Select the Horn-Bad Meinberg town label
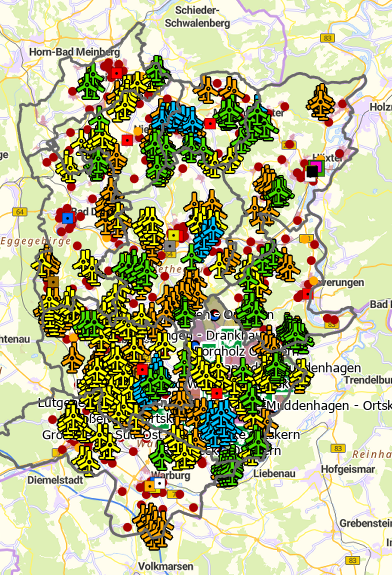The image size is (392, 575). point(74,52)
